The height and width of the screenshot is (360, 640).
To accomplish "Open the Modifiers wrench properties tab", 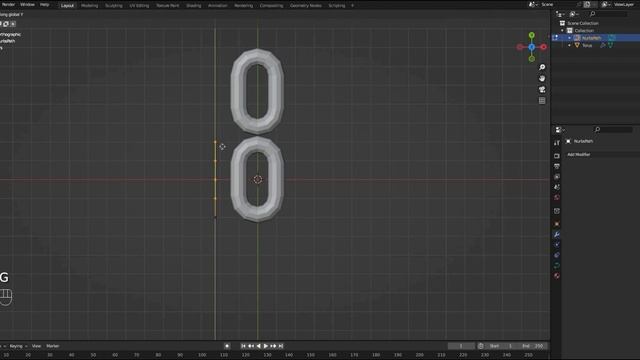I will click(557, 234).
